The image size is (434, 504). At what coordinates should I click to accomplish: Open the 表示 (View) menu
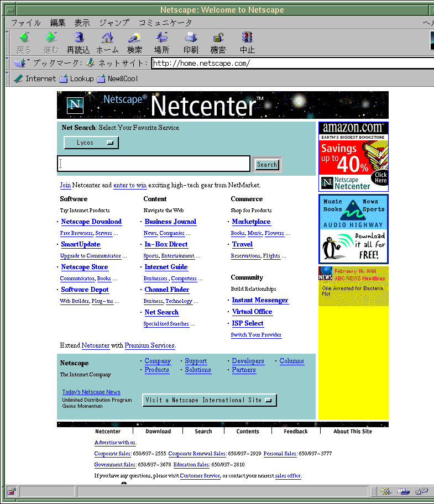pyautogui.click(x=82, y=23)
